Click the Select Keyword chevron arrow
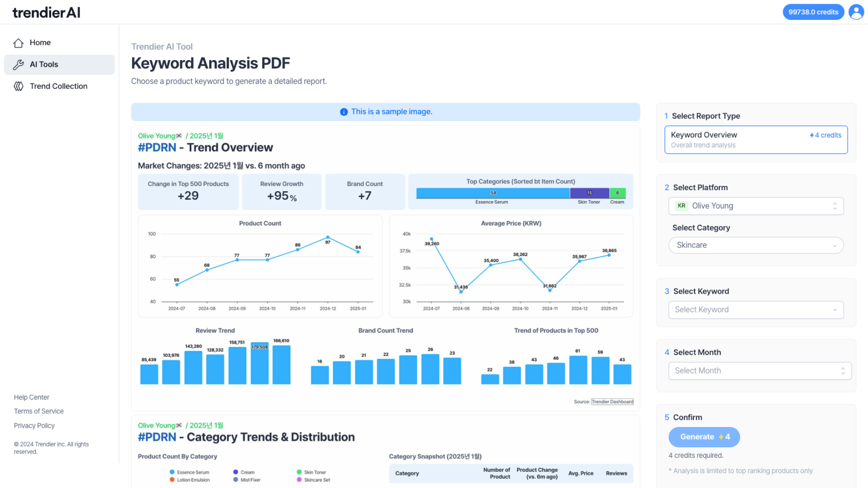The width and height of the screenshot is (868, 488). (x=835, y=310)
